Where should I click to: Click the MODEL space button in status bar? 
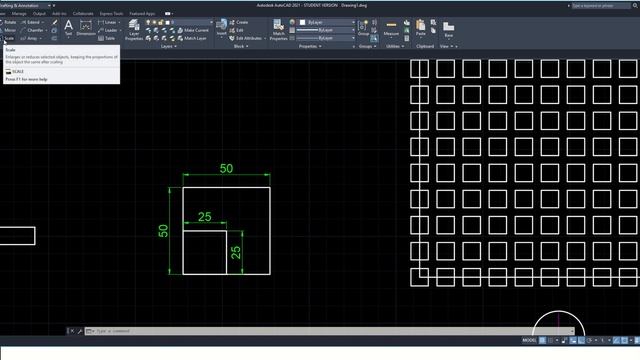[529, 340]
